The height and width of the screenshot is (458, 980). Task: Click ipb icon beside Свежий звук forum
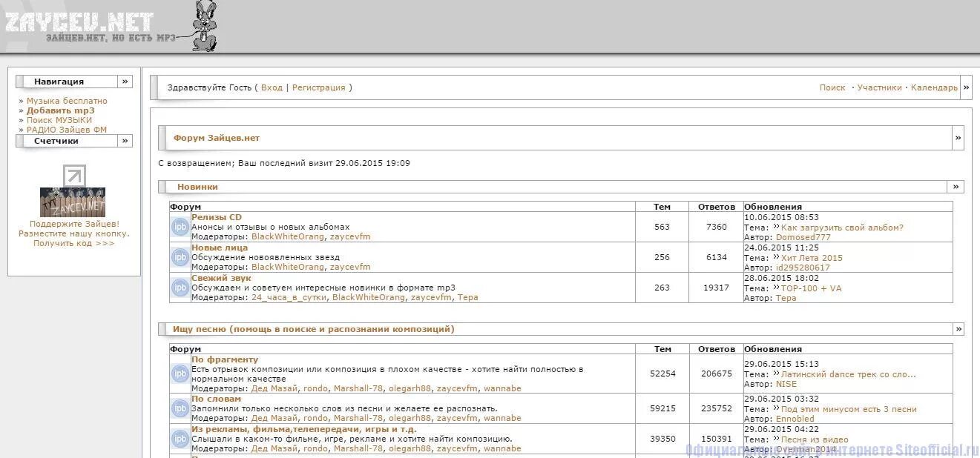point(180,288)
